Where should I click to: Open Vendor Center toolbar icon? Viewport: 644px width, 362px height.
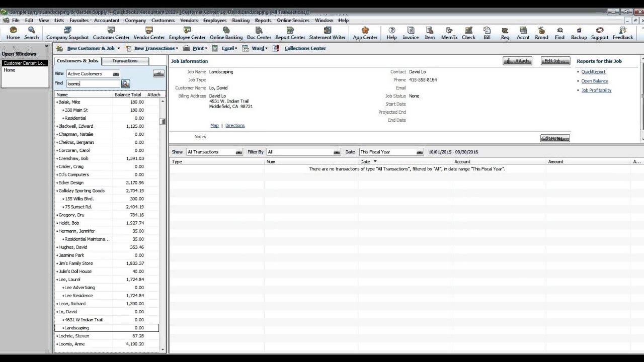tap(149, 33)
